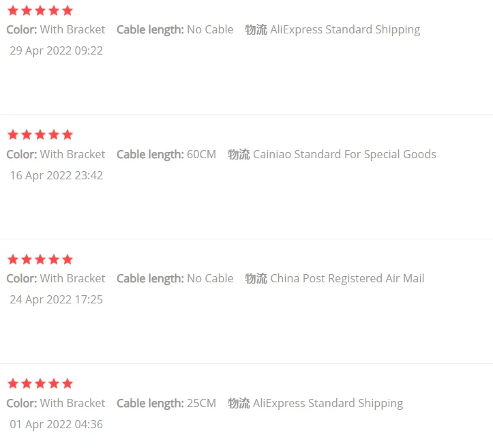Click "AliExpress Standard Shipping" in the 01 Apr review
The image size is (493, 448).
[x=328, y=403]
